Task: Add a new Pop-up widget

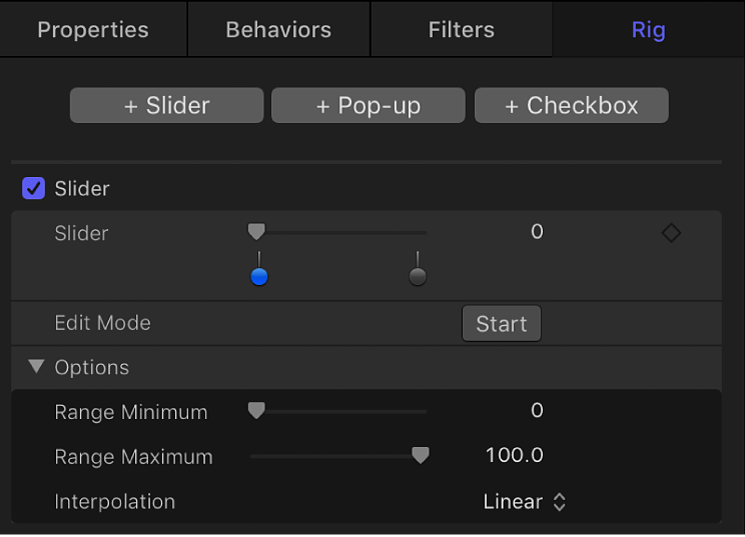Action: click(x=368, y=106)
